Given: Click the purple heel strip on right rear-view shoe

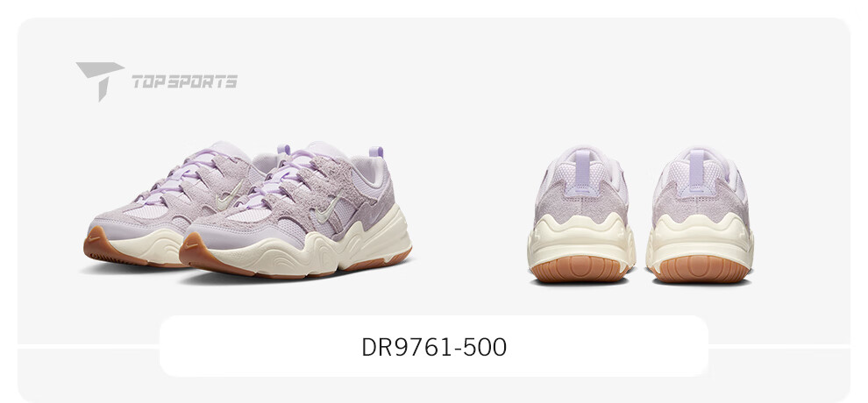Looking at the screenshot, I should point(697,167).
